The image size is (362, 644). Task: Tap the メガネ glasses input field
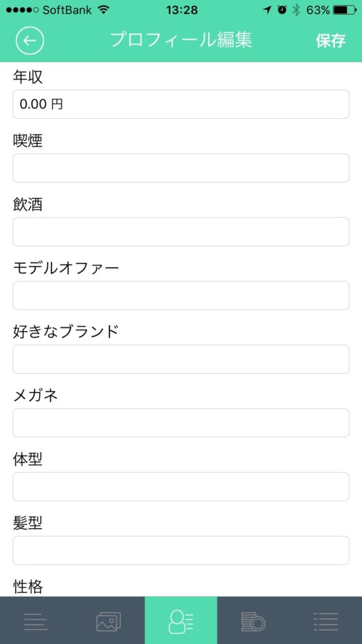(181, 423)
